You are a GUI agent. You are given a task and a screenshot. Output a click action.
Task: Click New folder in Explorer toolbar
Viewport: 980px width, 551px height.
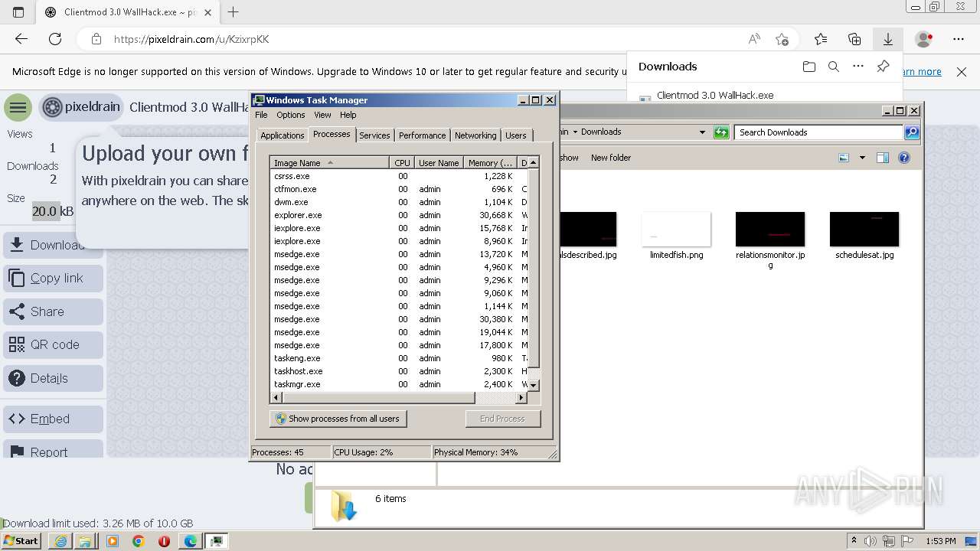[611, 158]
